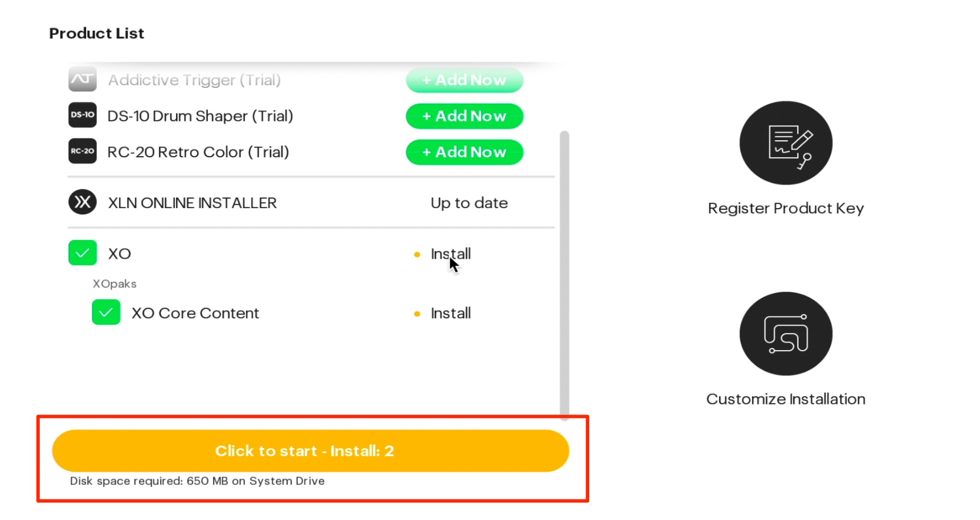Select the Register Product Key label
Image resolution: width=980 pixels, height=520 pixels.
786,208
